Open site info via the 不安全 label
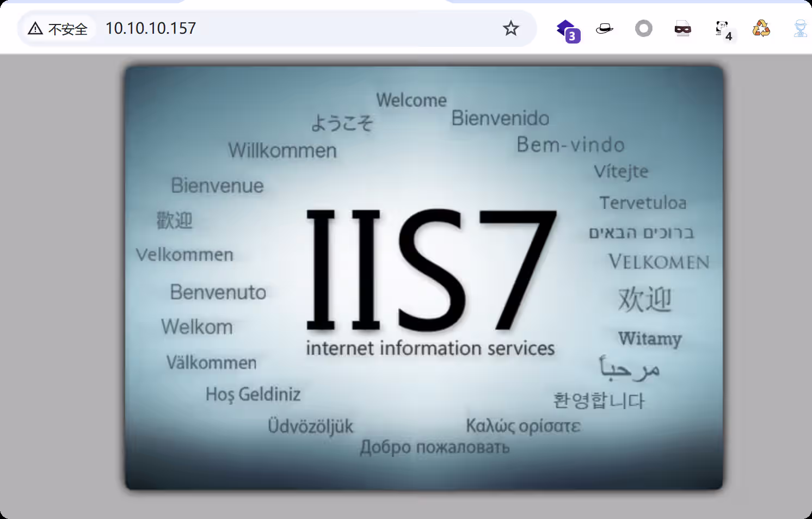 coord(67,29)
